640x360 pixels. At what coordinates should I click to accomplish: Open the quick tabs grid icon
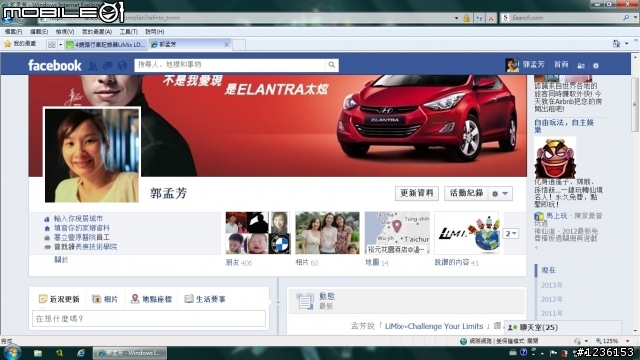[x=52, y=44]
